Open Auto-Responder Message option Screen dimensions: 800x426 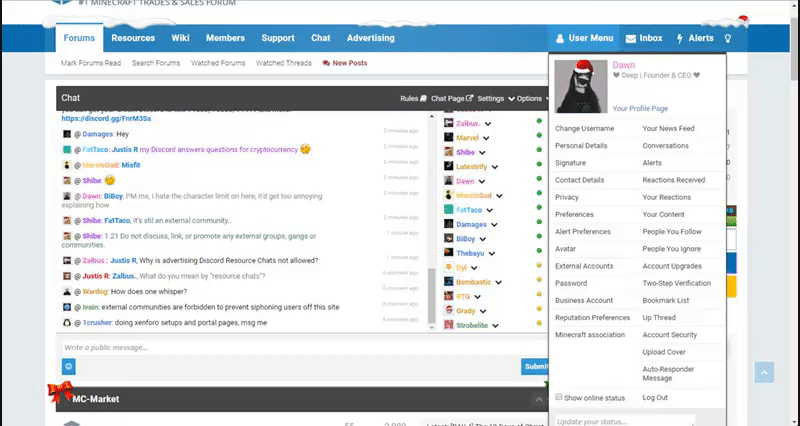click(x=668, y=373)
